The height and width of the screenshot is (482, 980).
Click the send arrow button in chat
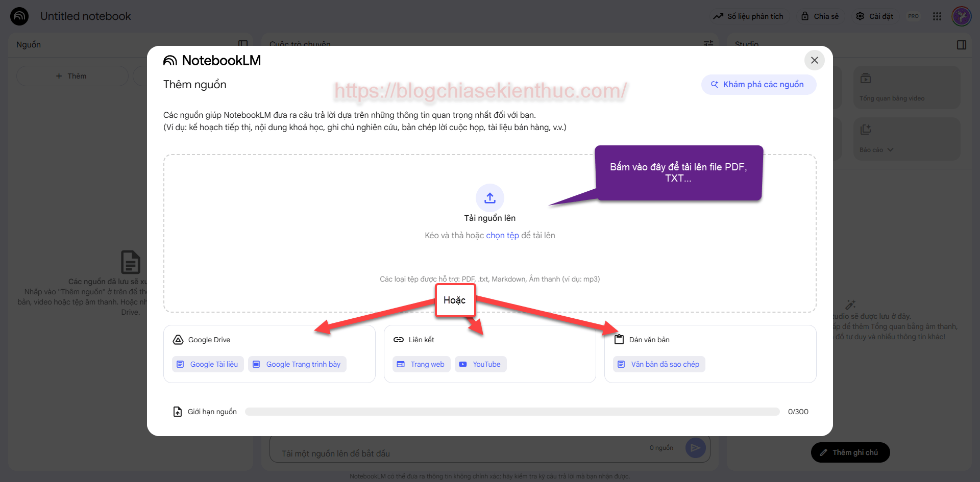click(x=695, y=448)
